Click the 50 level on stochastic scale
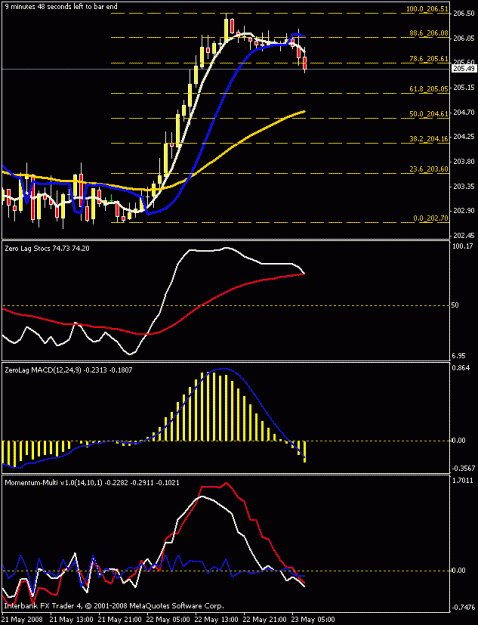Image resolution: width=478 pixels, height=625 pixels. [x=455, y=305]
